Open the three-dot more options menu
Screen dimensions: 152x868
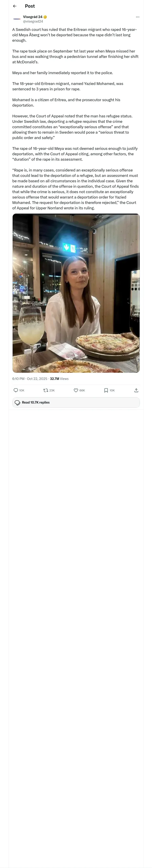coord(137,17)
